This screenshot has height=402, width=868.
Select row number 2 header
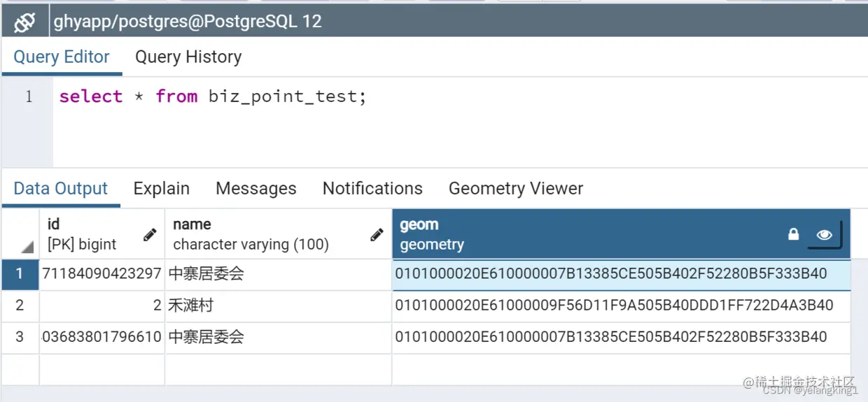click(20, 306)
